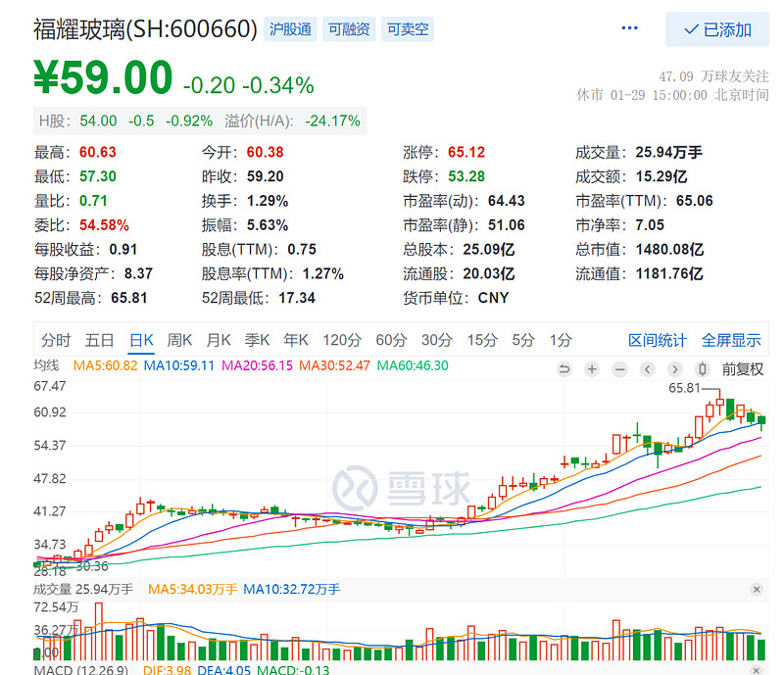
Task: Open 区间统计 range statistics
Action: (657, 341)
